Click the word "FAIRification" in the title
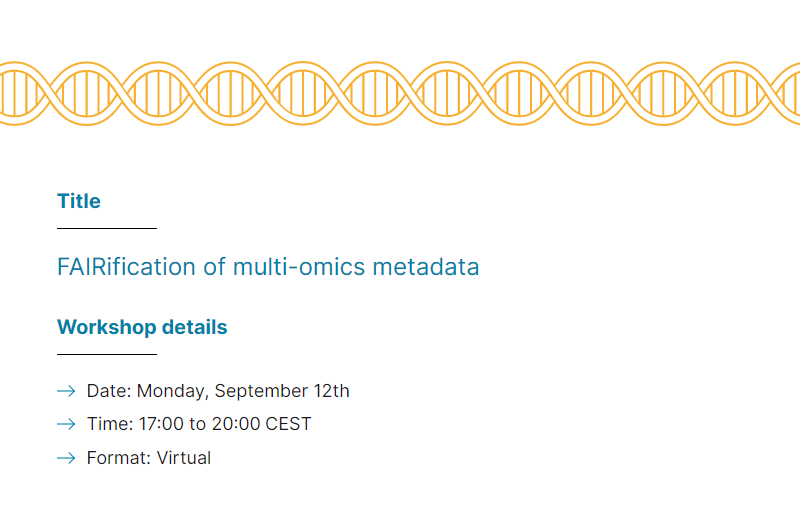The image size is (800, 508). point(126,267)
